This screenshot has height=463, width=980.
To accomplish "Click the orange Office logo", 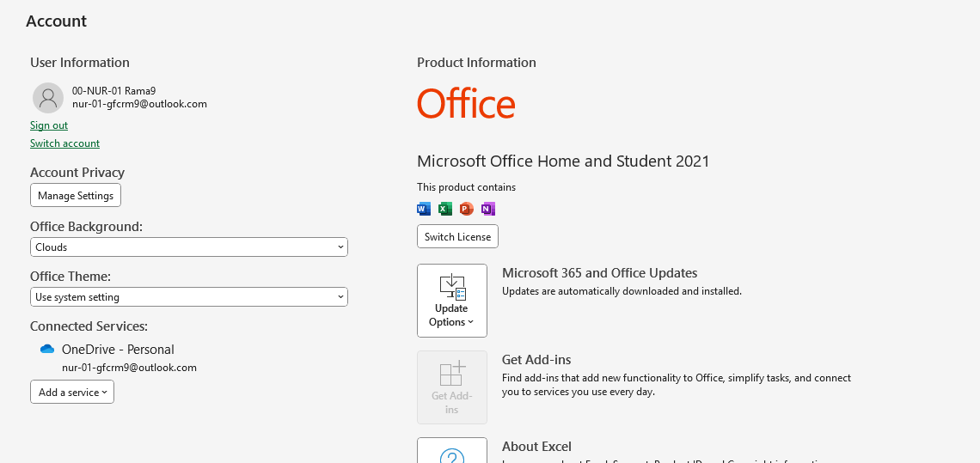I will (466, 104).
